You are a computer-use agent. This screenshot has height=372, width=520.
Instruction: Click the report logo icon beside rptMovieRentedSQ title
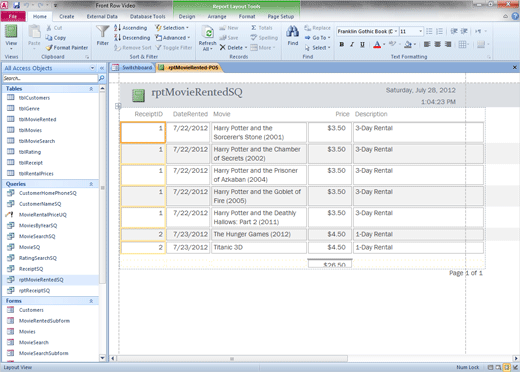click(x=138, y=95)
